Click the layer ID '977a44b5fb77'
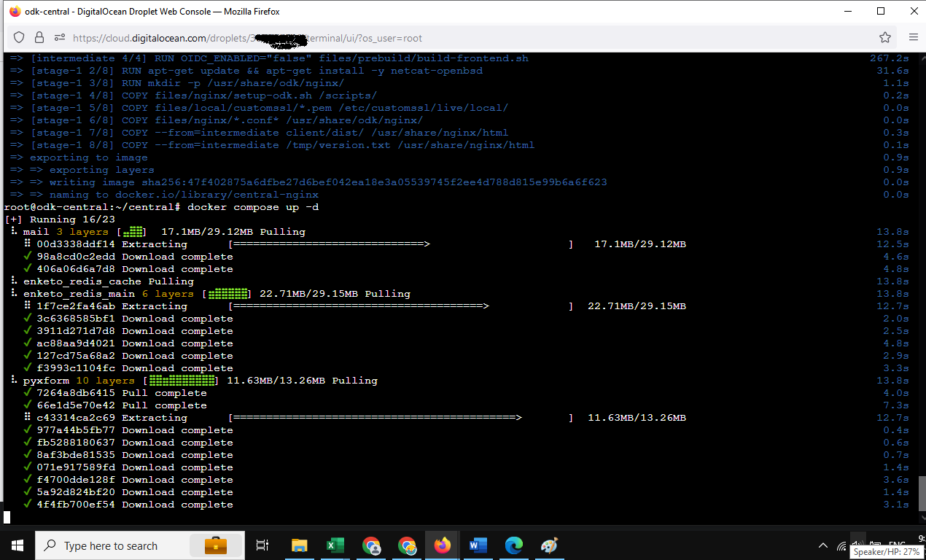Image resolution: width=926 pixels, height=560 pixels. coord(76,430)
